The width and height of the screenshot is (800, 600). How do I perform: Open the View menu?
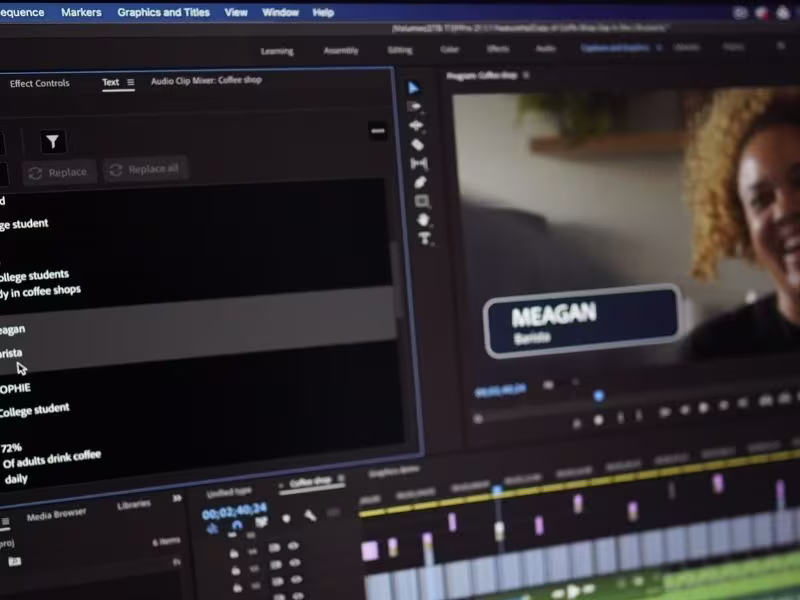236,12
